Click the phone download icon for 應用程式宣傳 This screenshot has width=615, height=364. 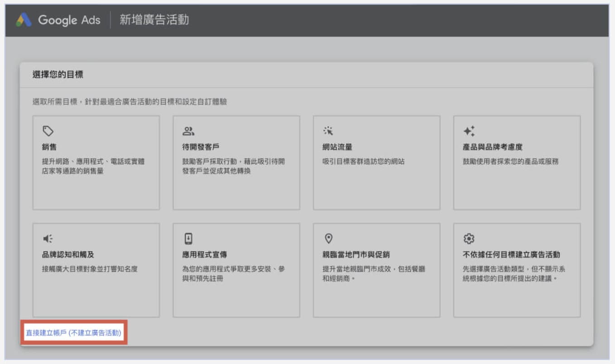point(188,239)
